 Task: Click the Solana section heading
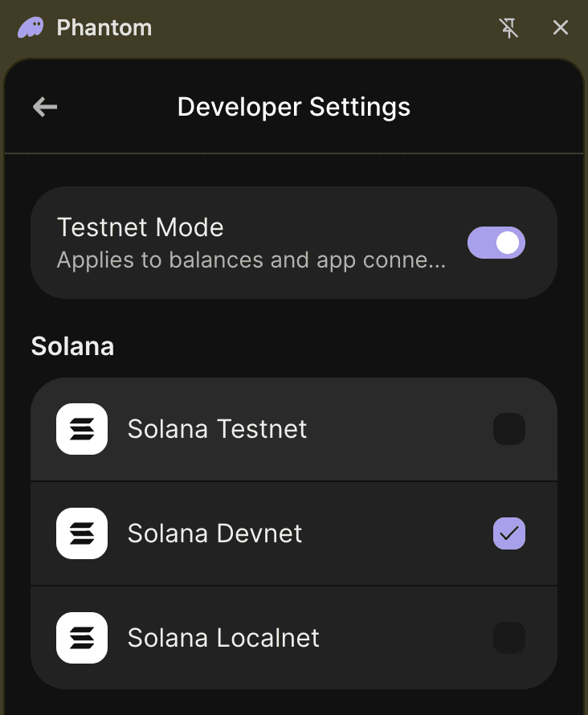[72, 346]
